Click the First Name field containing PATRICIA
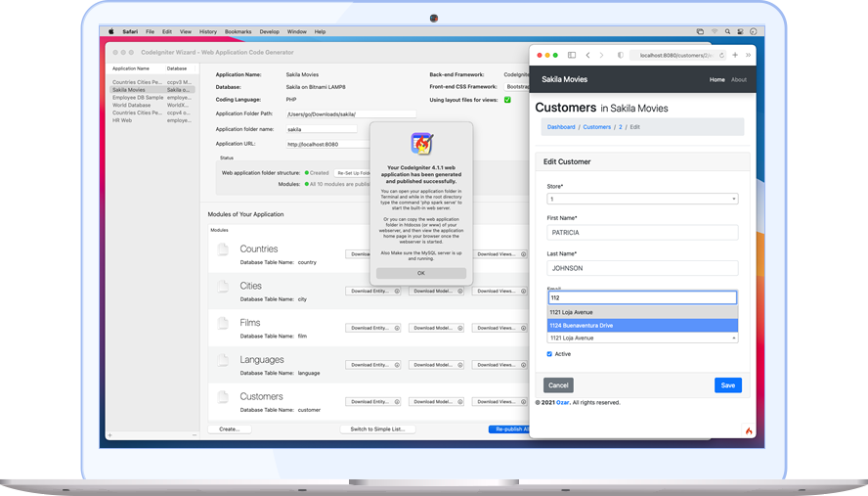 coord(642,232)
